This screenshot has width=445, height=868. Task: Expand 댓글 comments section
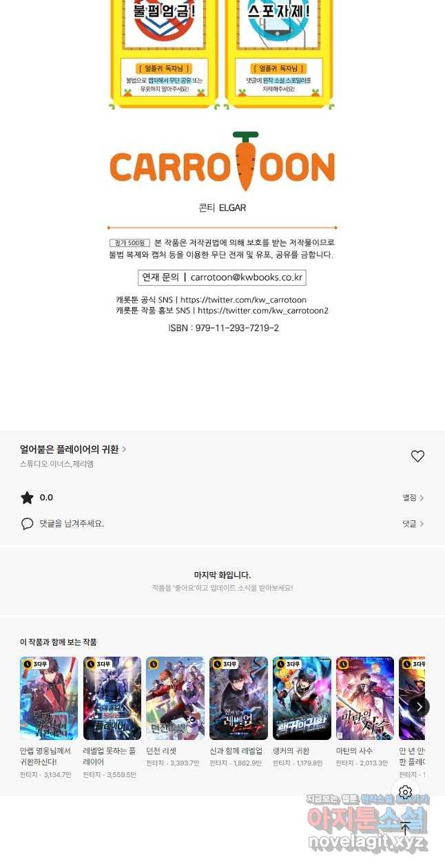point(413,524)
